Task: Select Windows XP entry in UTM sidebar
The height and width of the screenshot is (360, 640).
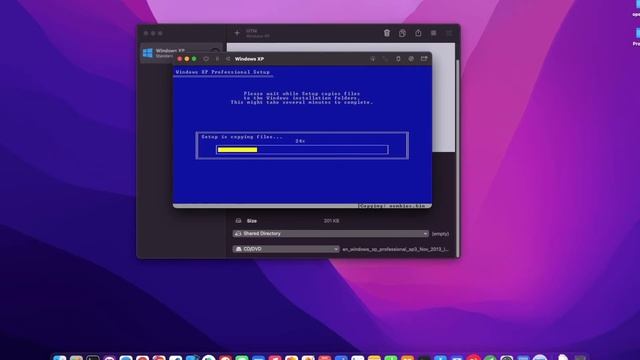Action: click(182, 53)
